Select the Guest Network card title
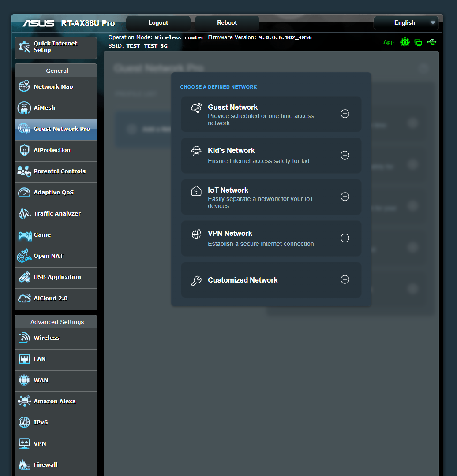The image size is (457, 476). [x=232, y=107]
